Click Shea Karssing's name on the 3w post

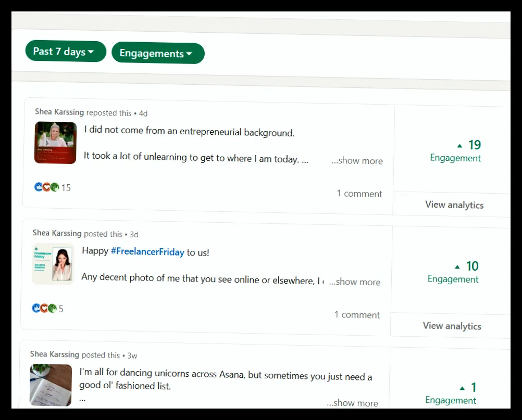[x=55, y=354]
